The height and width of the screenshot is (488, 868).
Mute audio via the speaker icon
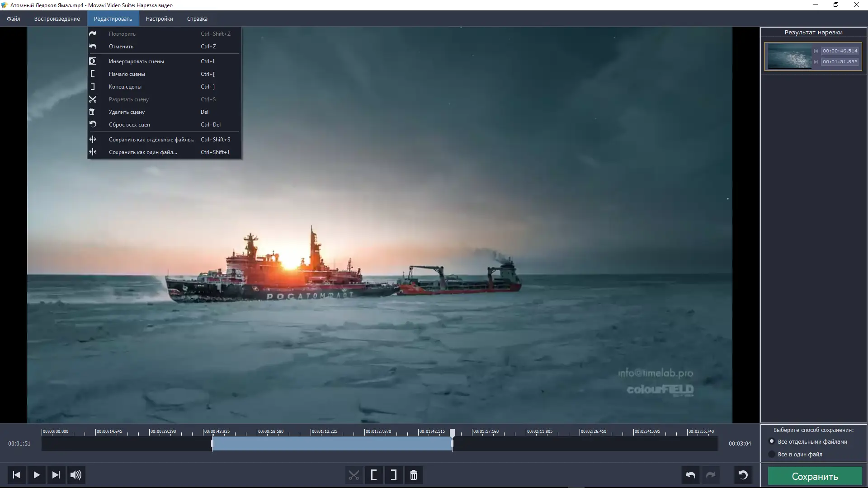pyautogui.click(x=75, y=475)
